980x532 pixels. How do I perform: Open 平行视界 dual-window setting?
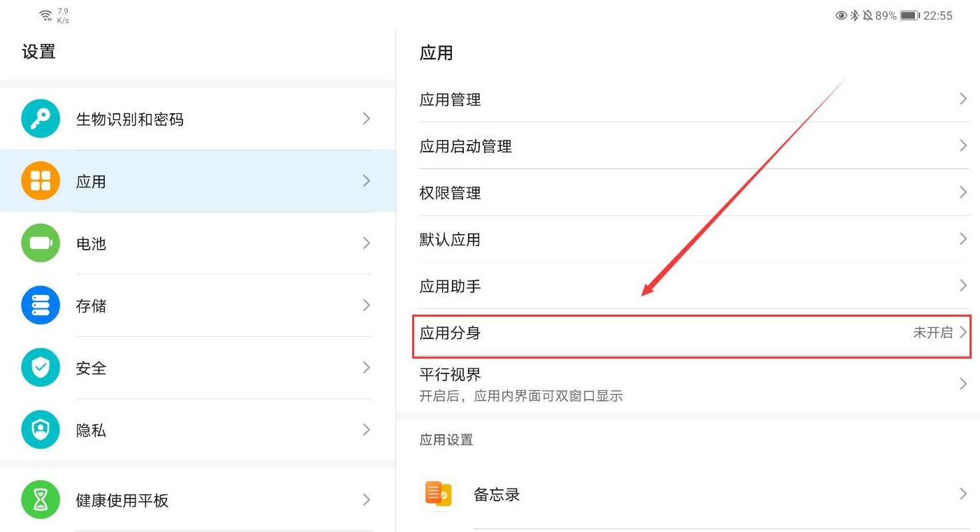click(692, 384)
